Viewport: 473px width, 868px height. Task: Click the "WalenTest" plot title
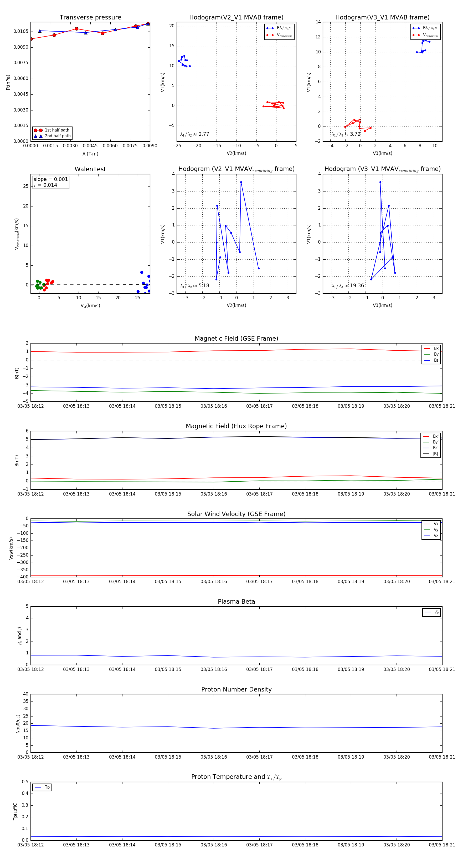click(x=90, y=169)
